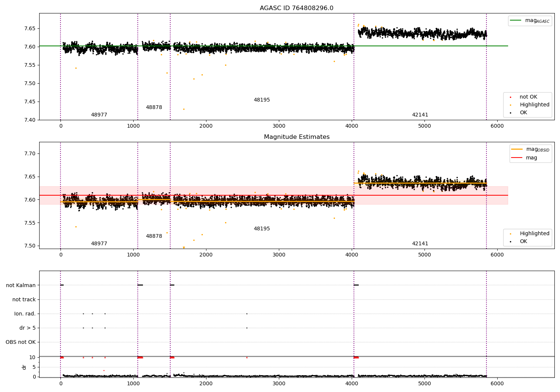560x392 pixels.
Task: Click the 7.40 tick label on top plot
Action: 30,120
